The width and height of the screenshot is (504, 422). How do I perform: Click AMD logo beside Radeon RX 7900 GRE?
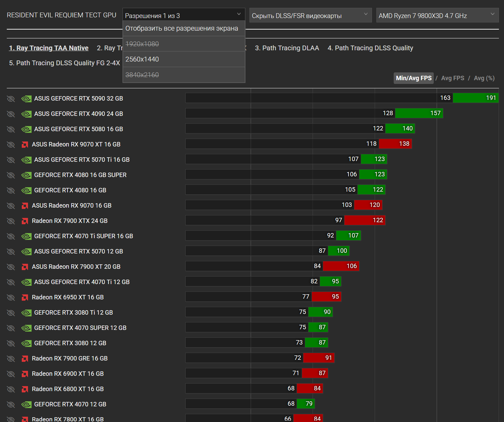(25, 358)
